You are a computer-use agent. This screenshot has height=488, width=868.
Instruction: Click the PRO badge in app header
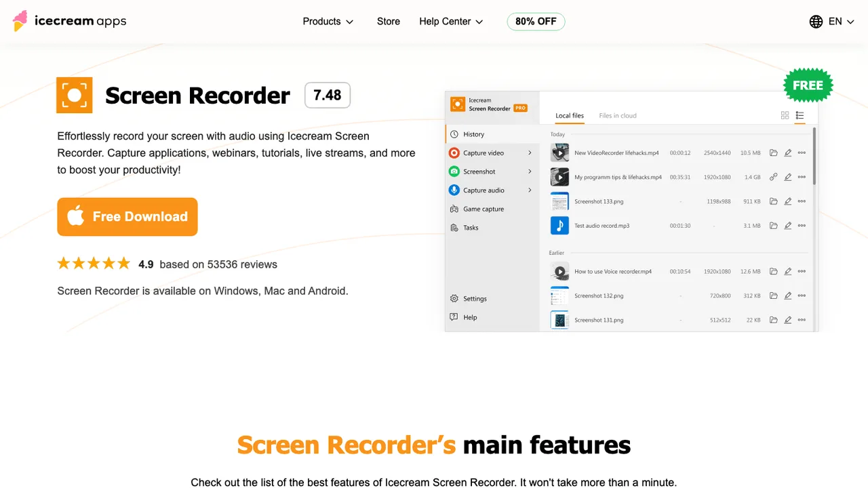(520, 108)
